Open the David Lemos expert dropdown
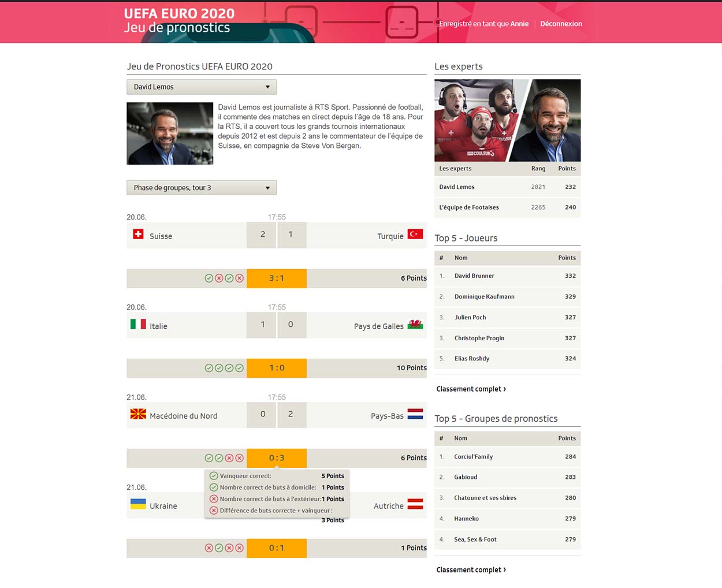This screenshot has width=722, height=588. point(202,87)
